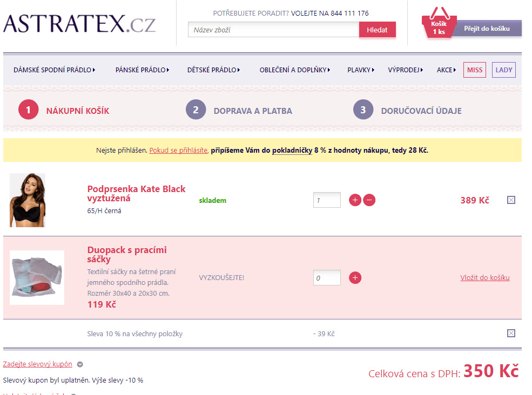
Task: Open the bra product thumbnail
Action: pos(28,200)
